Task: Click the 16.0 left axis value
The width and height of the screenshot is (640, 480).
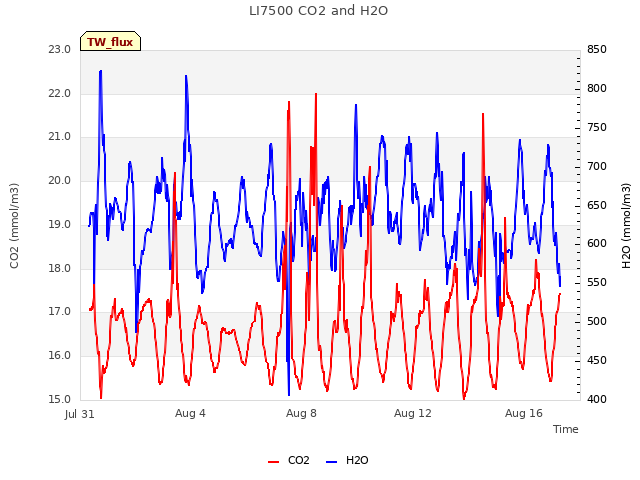Action: point(60,355)
